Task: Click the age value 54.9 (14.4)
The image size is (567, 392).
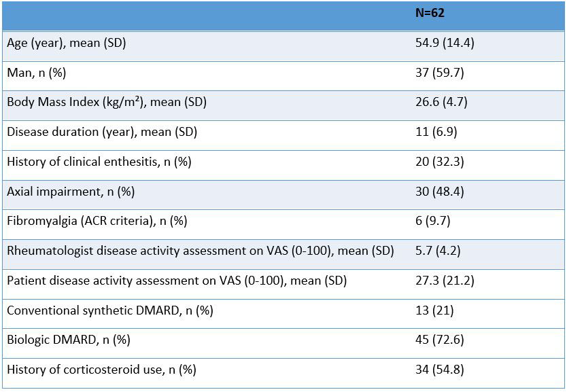Action: 445,43
